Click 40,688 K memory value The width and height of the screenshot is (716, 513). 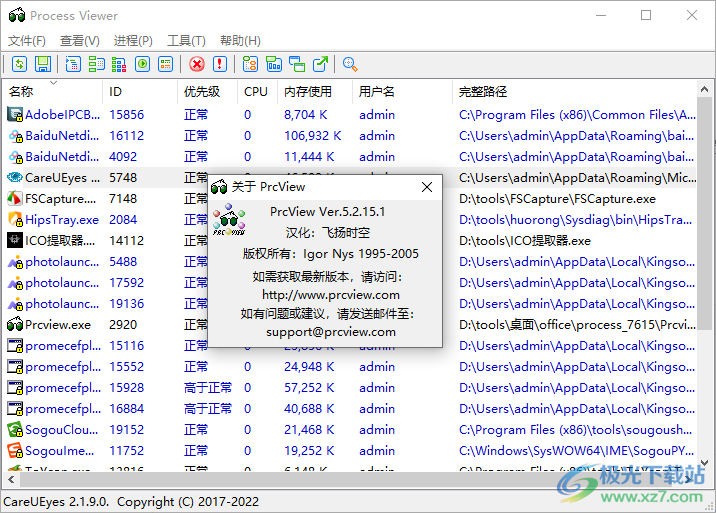pos(309,409)
